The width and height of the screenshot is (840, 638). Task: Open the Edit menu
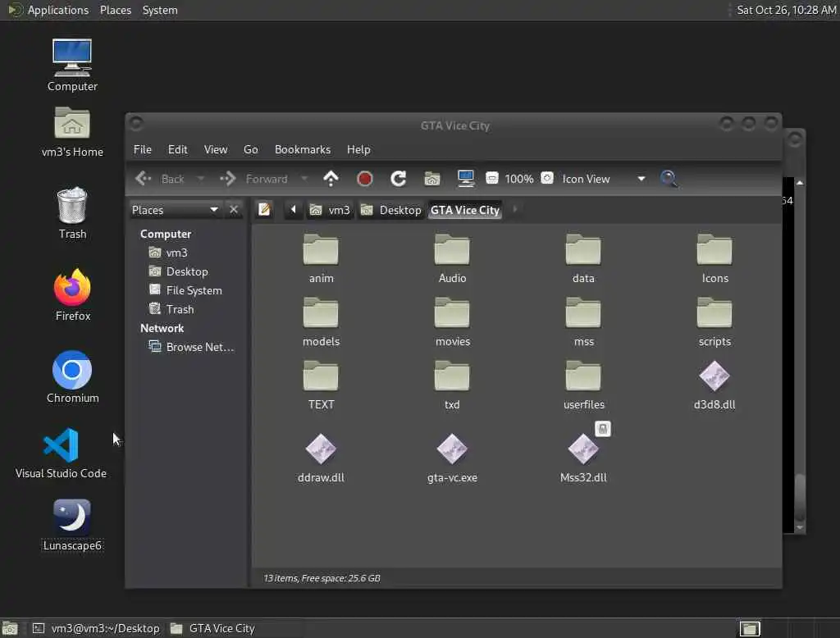click(177, 149)
